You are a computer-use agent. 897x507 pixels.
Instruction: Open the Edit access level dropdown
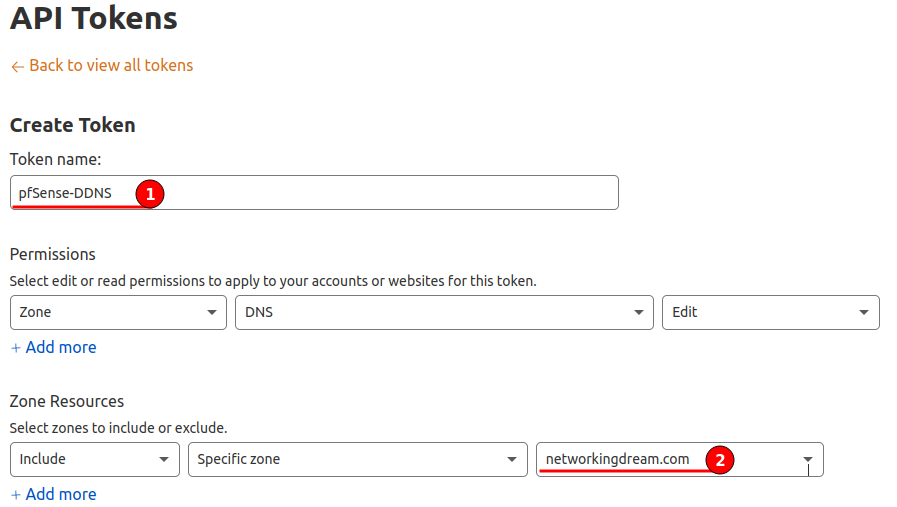771,312
